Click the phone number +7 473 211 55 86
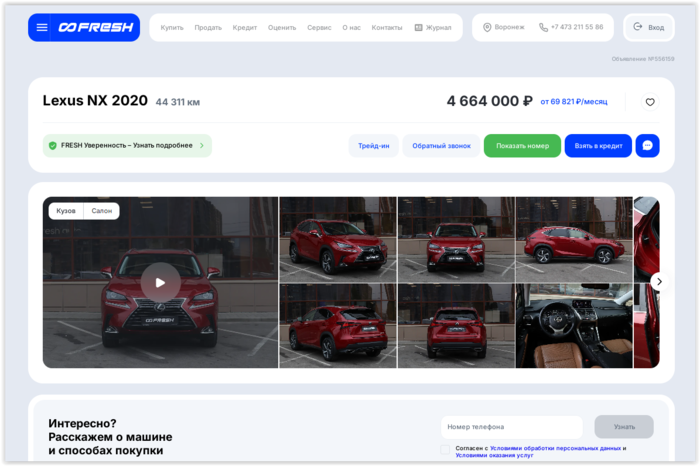The width and height of the screenshot is (700, 466). [x=571, y=27]
